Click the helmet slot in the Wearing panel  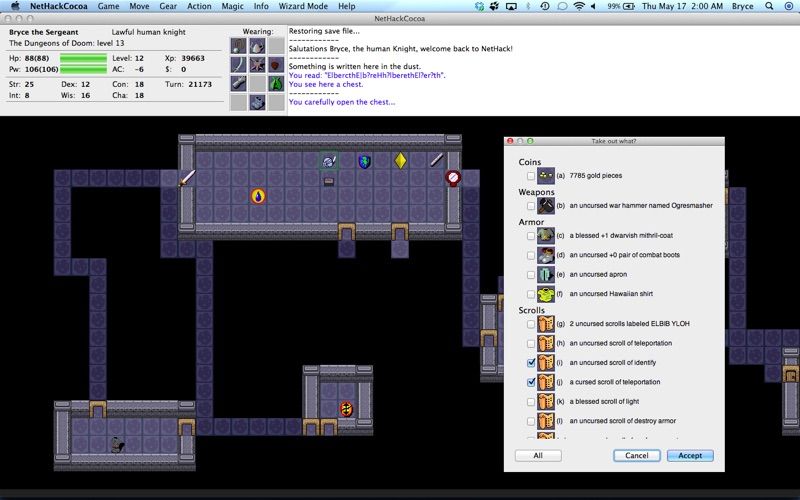pos(257,46)
